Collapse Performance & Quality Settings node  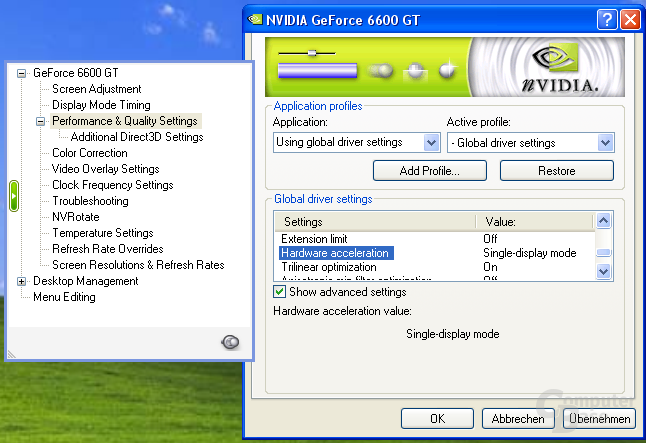[x=40, y=121]
